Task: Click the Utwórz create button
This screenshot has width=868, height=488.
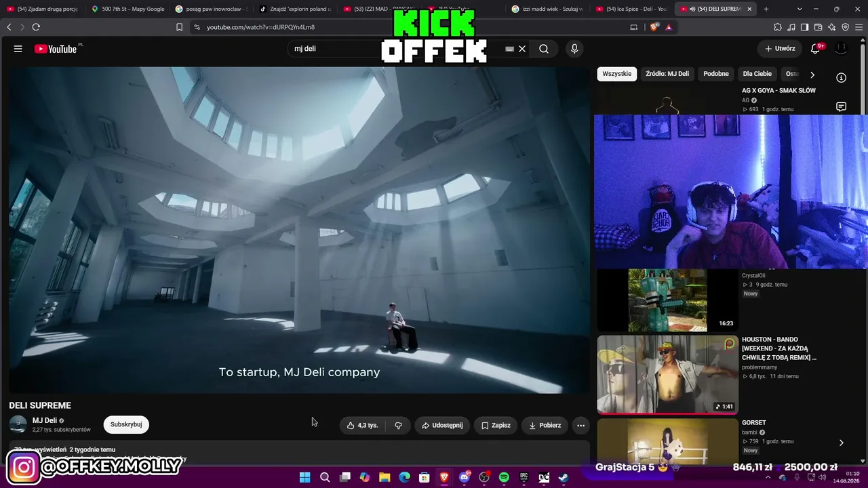Action: pyautogui.click(x=780, y=49)
